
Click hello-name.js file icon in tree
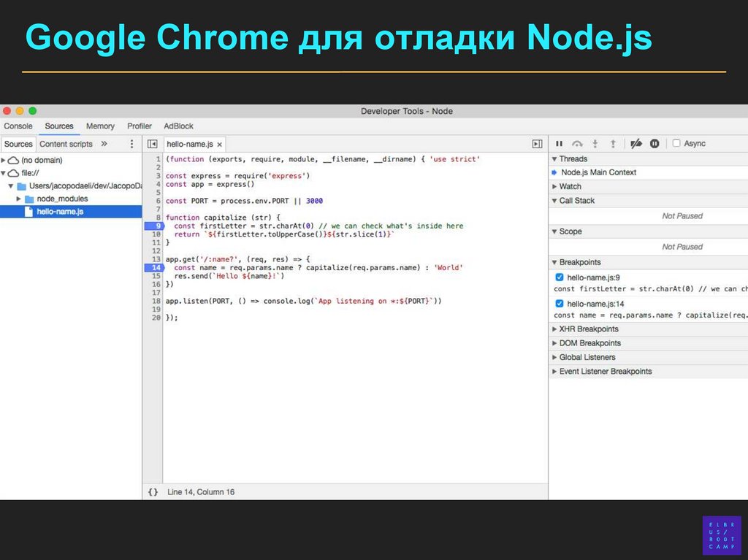[28, 211]
